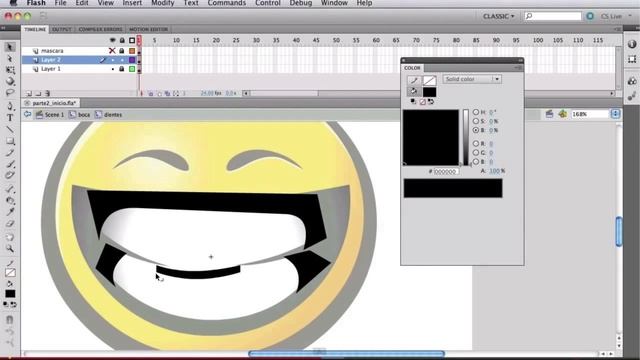Switch to the COMPILER ERRORS tab
640x360 pixels.
[x=100, y=29]
